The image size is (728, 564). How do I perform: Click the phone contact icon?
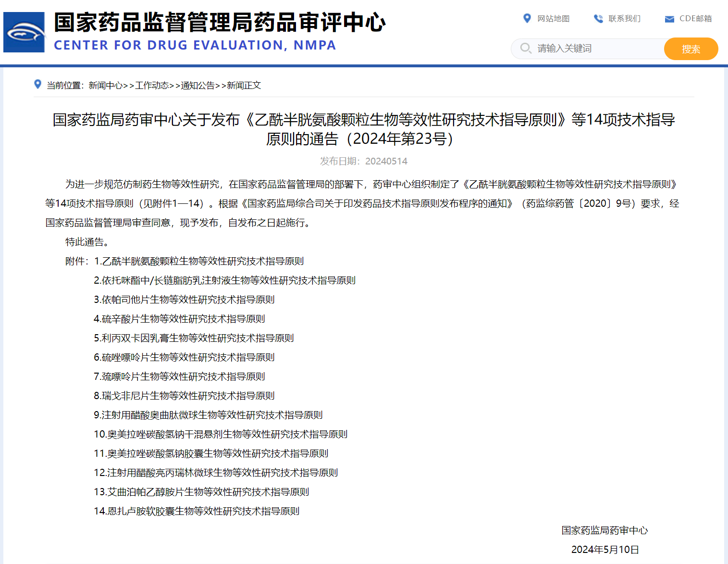tap(598, 19)
